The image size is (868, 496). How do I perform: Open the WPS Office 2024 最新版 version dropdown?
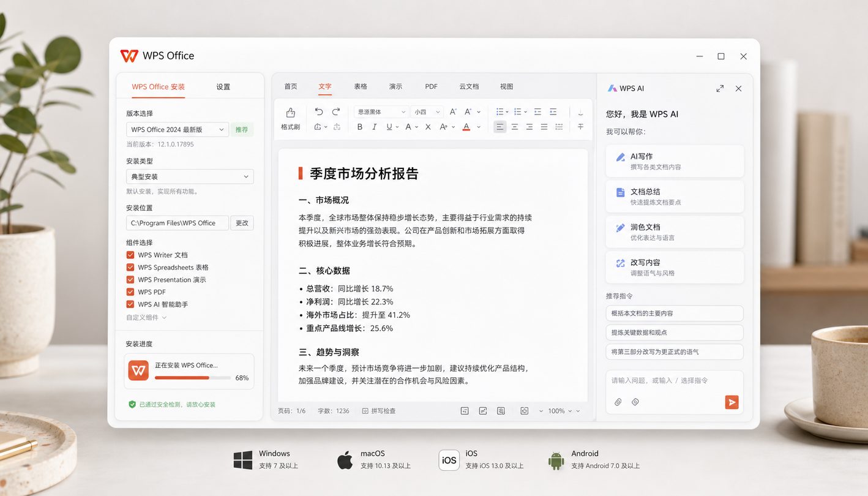[178, 129]
